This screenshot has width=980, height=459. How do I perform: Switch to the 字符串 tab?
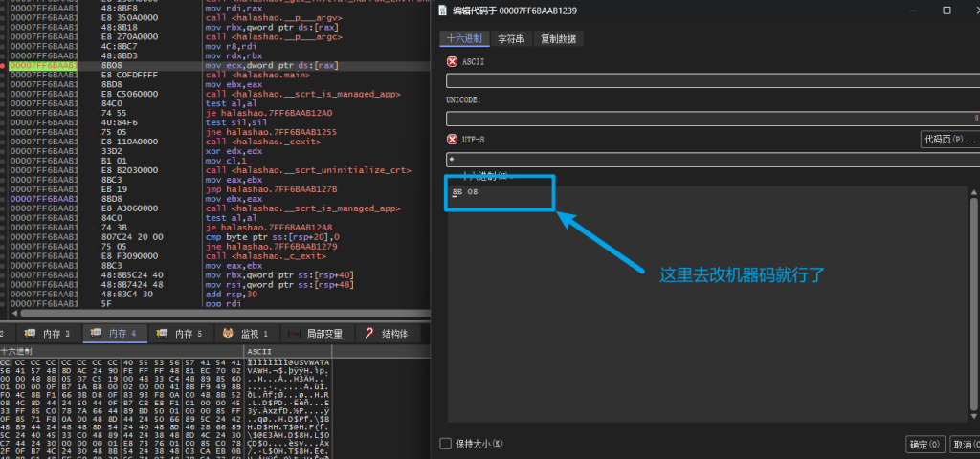click(x=511, y=39)
